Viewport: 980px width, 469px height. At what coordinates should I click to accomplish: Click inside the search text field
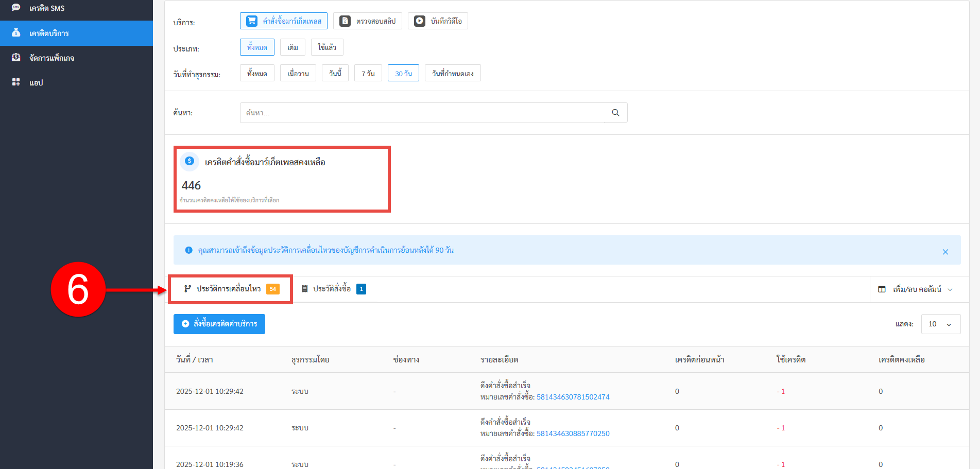(422, 113)
